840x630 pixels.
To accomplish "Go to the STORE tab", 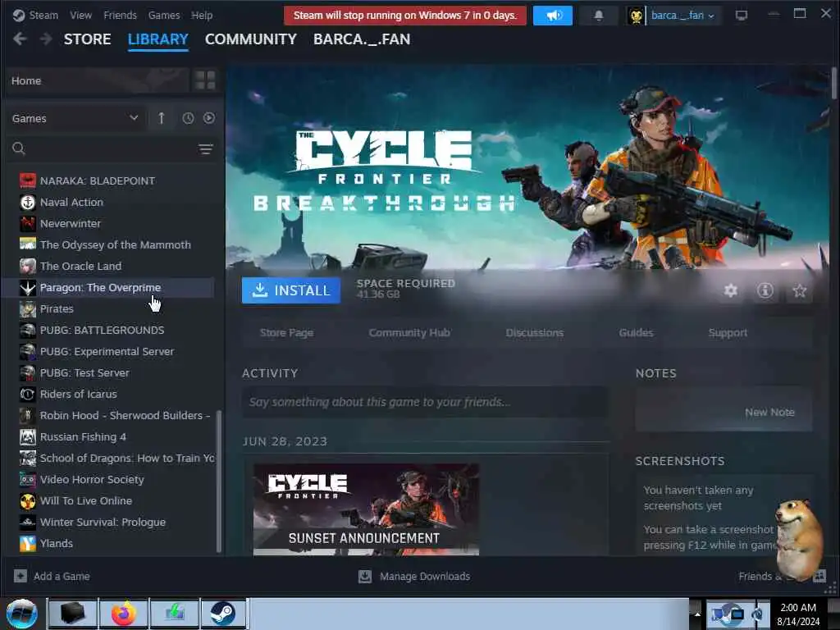I will 87,39.
